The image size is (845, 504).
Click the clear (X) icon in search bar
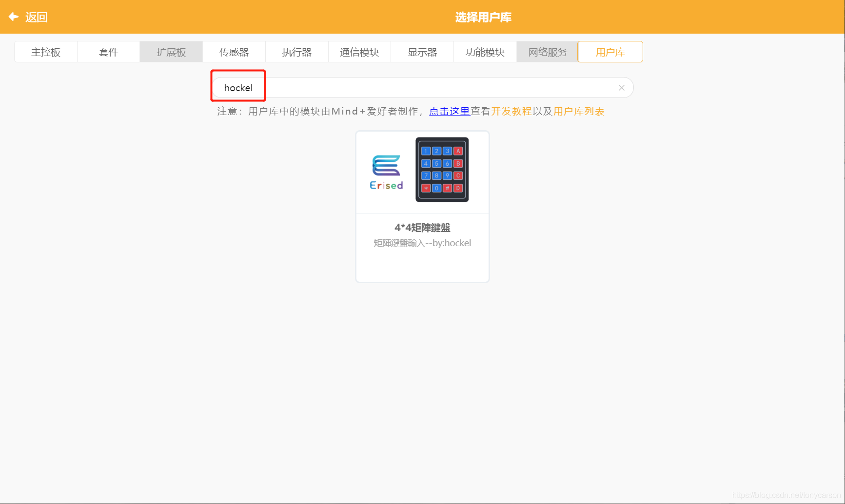click(x=621, y=87)
